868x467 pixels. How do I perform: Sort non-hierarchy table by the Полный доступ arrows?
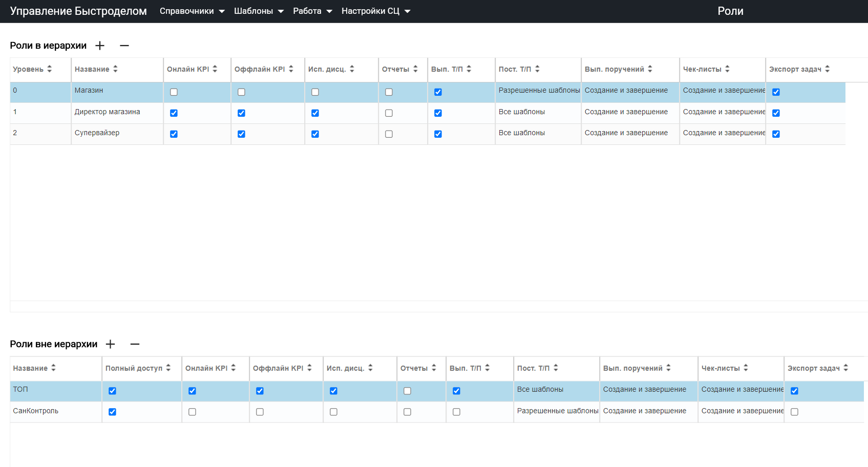pyautogui.click(x=168, y=368)
